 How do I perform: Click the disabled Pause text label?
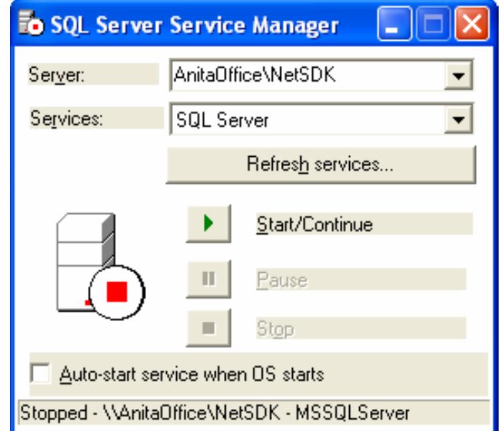[282, 280]
